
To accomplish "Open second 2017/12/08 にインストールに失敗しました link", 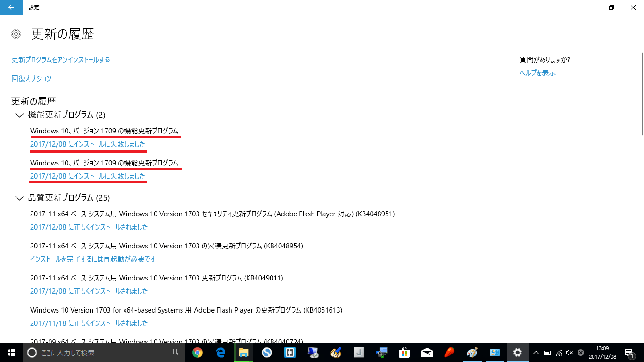I will [x=88, y=176].
